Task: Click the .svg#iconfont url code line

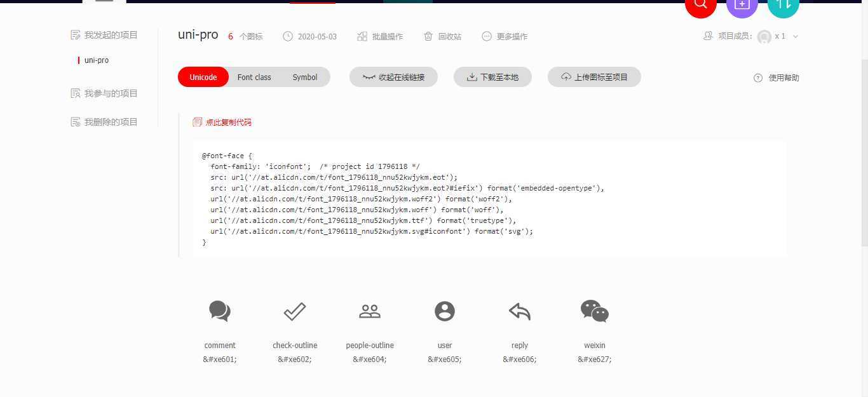Action: point(372,231)
